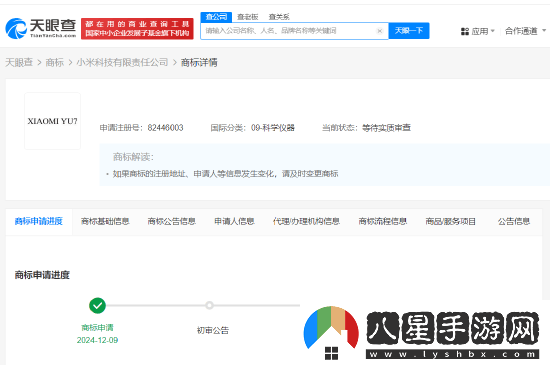The width and height of the screenshot is (550, 365).
Task: Clear the search box with the X icon
Action: pyautogui.click(x=380, y=31)
